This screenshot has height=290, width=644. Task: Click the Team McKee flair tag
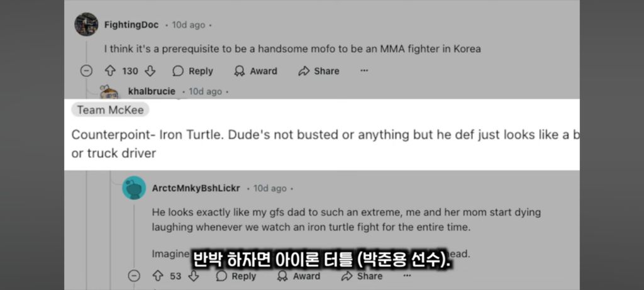[x=110, y=110]
